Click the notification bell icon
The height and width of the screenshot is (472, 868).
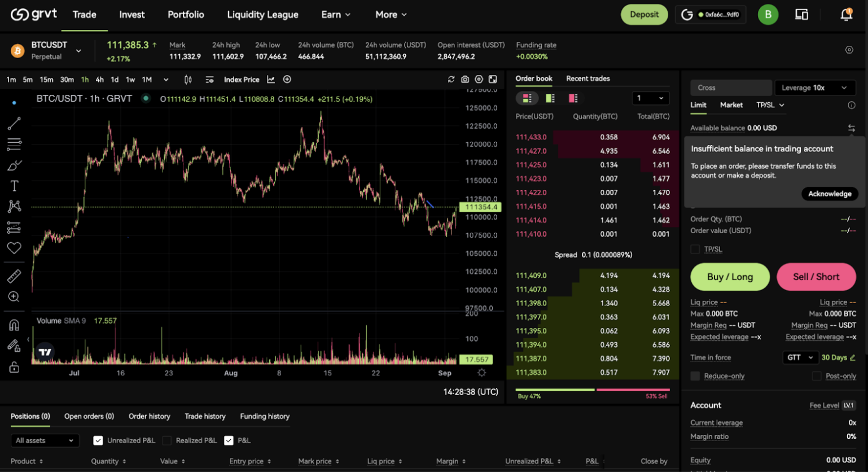(x=846, y=15)
